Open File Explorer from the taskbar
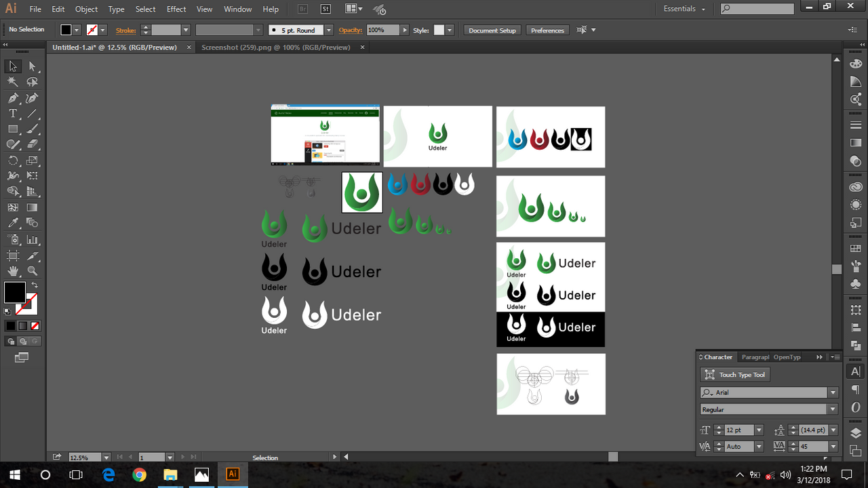The height and width of the screenshot is (488, 868). (170, 474)
